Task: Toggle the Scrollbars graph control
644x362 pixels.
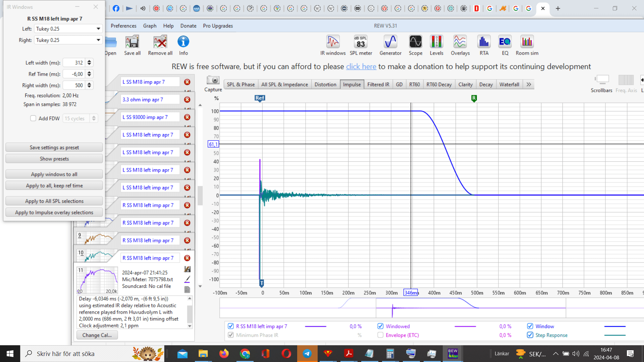Action: click(x=602, y=84)
